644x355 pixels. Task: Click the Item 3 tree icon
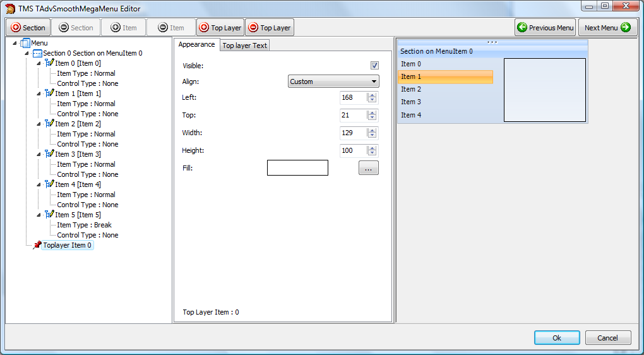[x=49, y=154]
